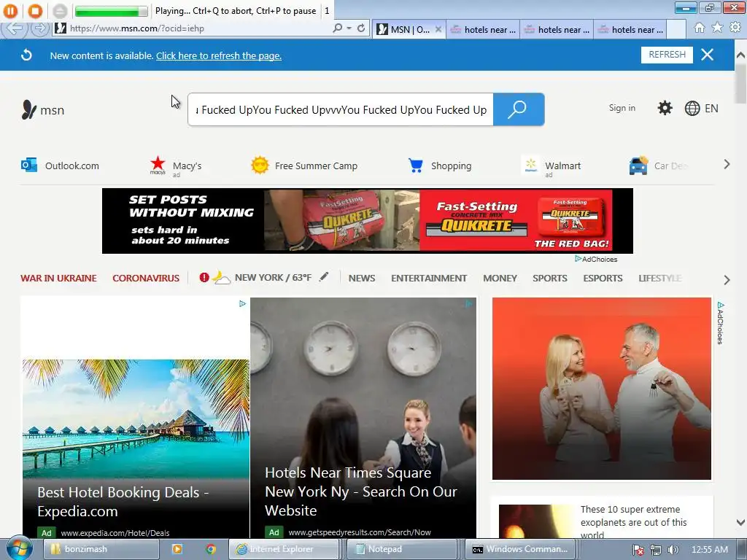
Task: Open the Macy's shortcut
Action: tap(176, 166)
